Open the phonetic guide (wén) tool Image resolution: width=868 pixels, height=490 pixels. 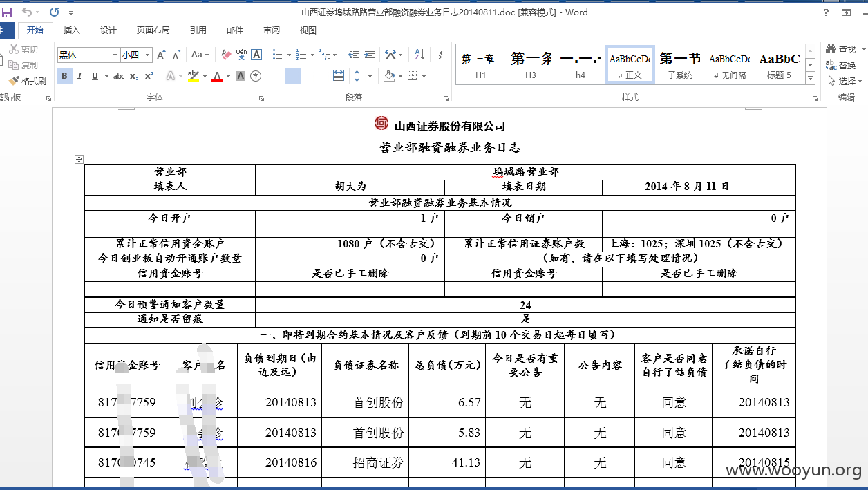(x=241, y=55)
